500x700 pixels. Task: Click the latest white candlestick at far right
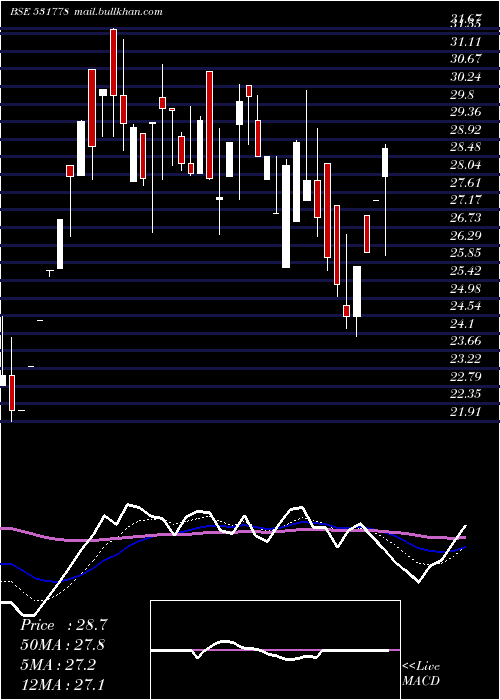coord(385,162)
